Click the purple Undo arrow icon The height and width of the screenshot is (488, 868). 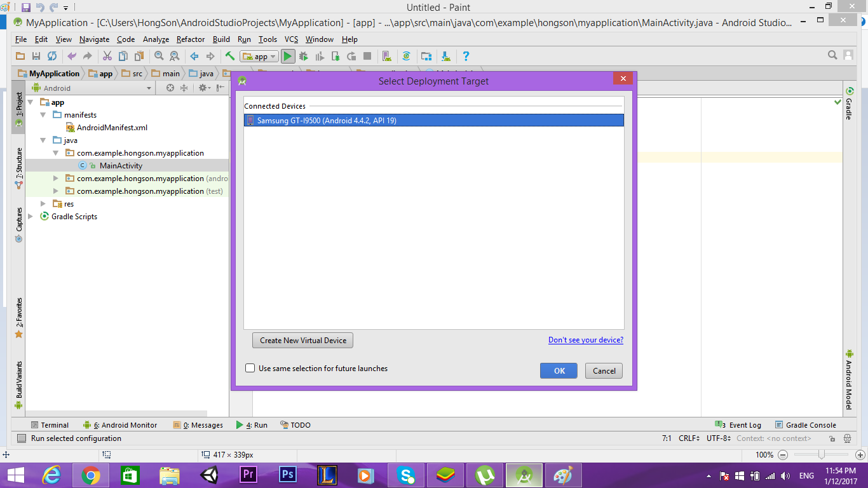coord(72,57)
